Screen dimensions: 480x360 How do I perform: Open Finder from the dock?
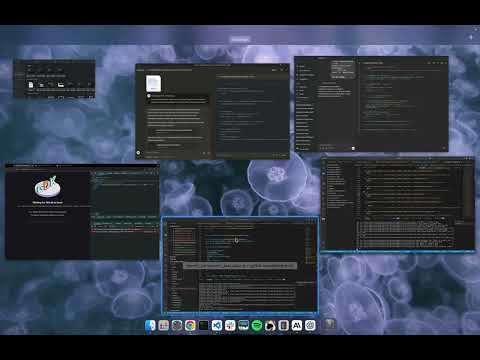[150, 325]
